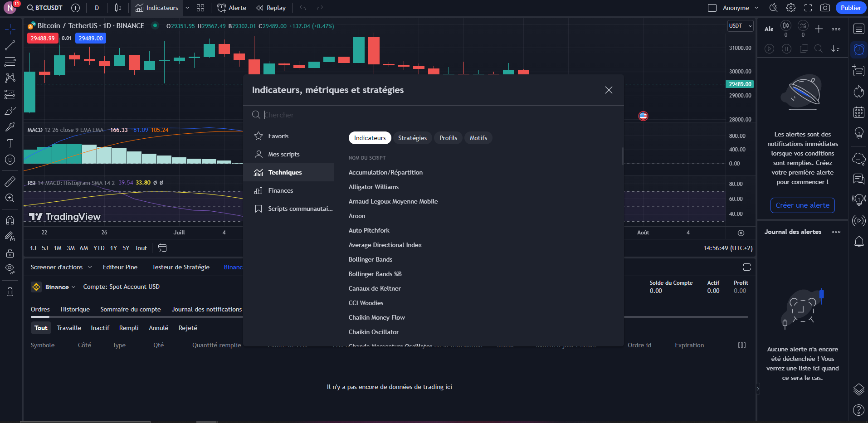Open the XABCD pattern tools
The width and height of the screenshot is (868, 423).
[10, 78]
